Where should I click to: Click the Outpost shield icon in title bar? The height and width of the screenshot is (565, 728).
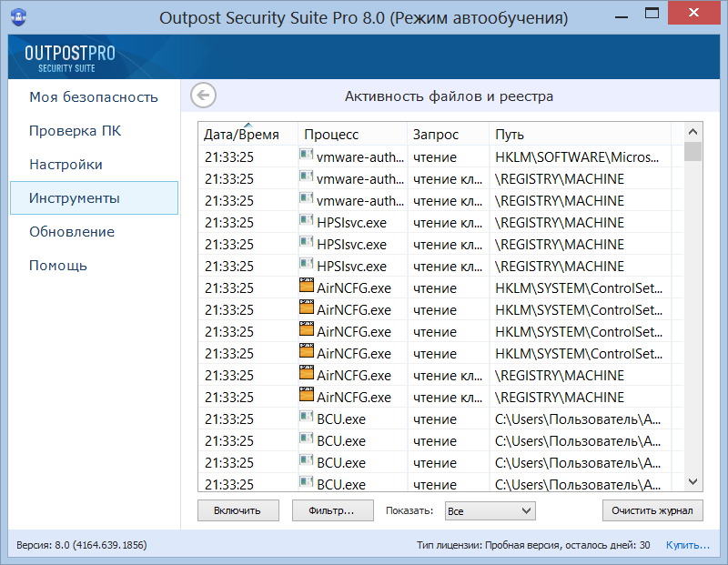pos(19,18)
